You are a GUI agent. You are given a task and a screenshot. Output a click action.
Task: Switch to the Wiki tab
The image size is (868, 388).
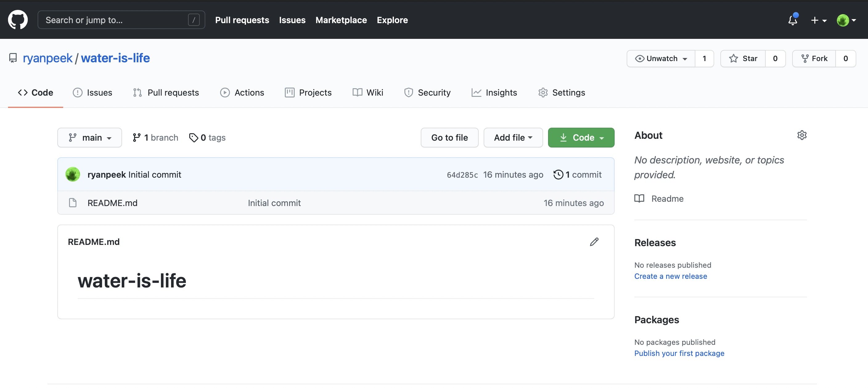[368, 93]
